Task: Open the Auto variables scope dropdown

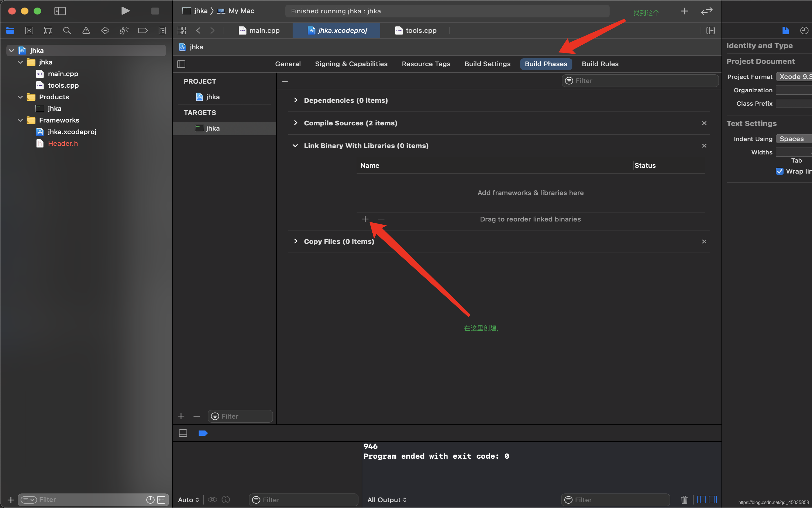Action: [x=188, y=500]
